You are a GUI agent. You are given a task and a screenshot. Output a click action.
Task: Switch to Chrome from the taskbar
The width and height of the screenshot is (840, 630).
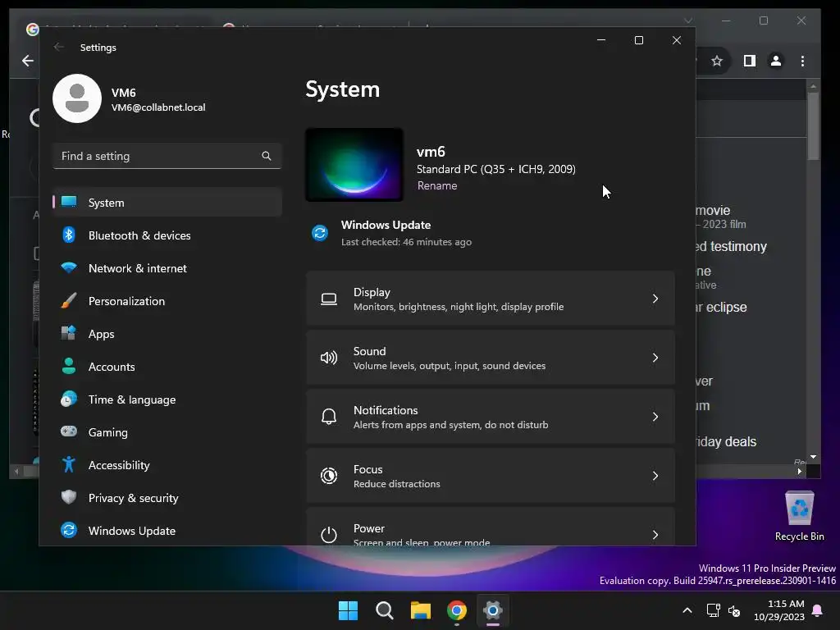coord(457,610)
